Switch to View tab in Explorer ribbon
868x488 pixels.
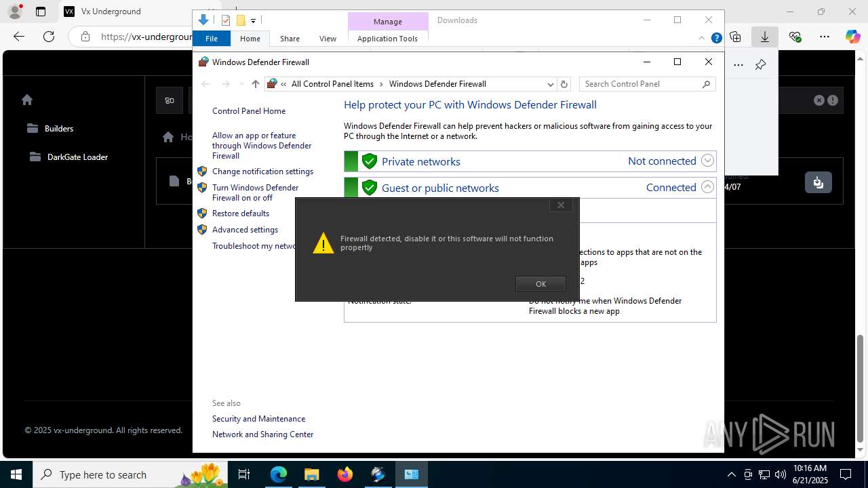(x=328, y=39)
